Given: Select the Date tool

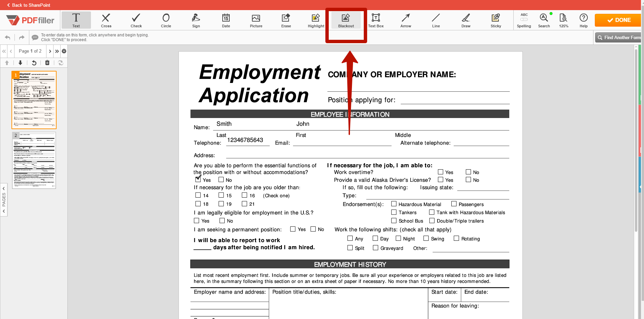Looking at the screenshot, I should [x=226, y=20].
